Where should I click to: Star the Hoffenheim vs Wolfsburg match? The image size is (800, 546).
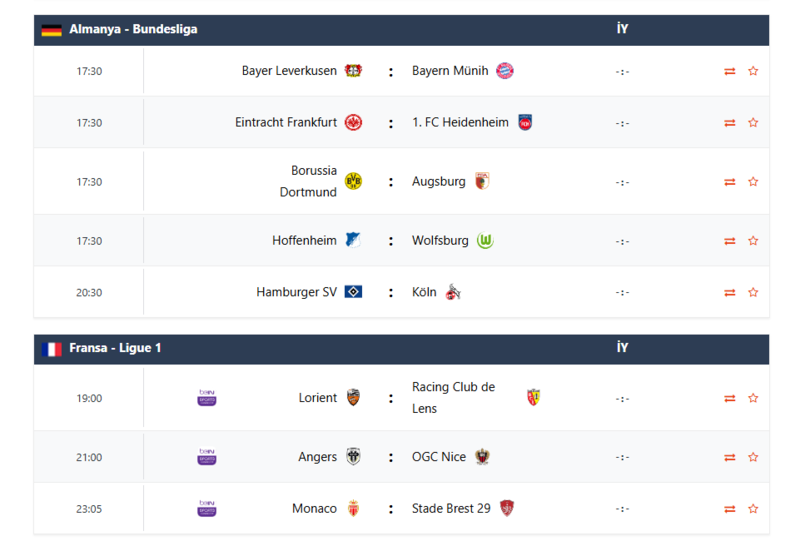point(753,241)
